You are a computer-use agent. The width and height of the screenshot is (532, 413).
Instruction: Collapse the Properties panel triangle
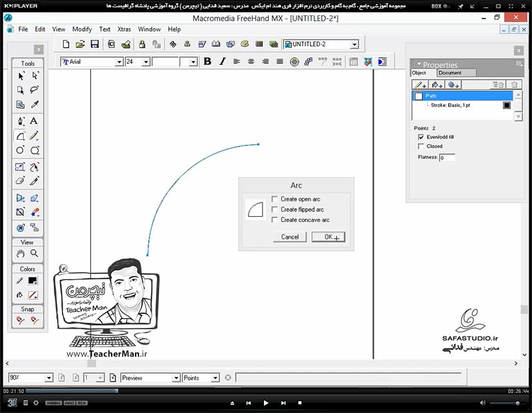419,64
